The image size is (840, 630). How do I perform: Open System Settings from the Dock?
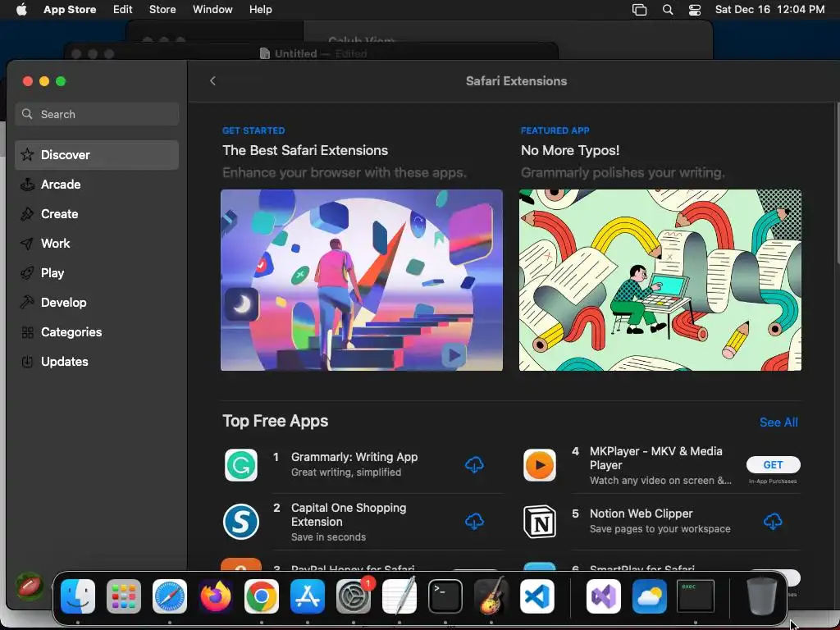coord(354,596)
